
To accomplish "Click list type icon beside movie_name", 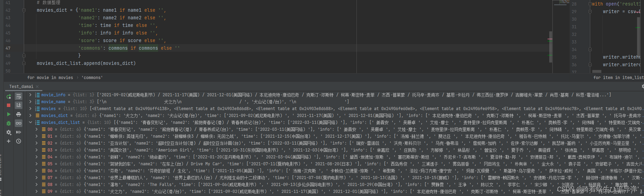I will pos(38,102).
